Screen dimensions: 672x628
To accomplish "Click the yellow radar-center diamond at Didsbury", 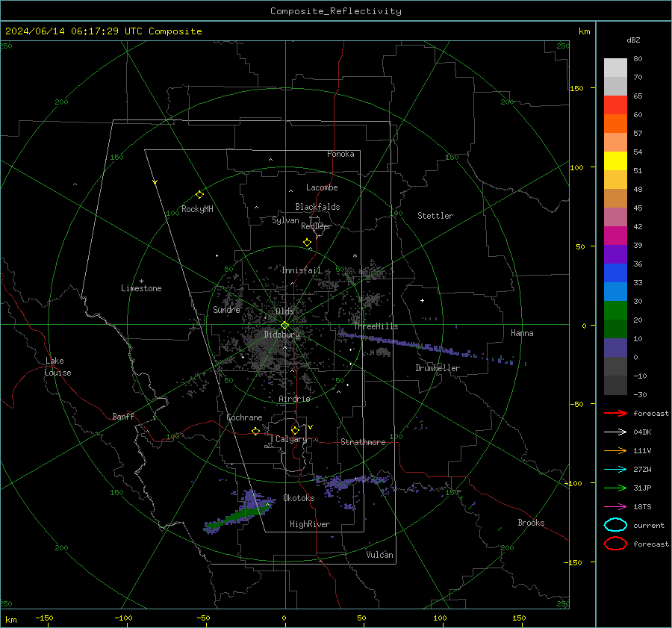I will [284, 326].
